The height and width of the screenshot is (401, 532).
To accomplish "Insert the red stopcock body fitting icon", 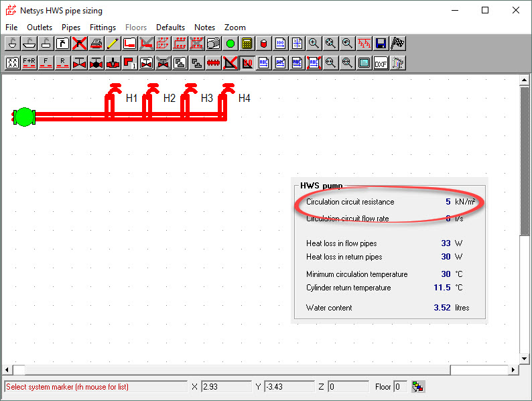I will 113,63.
